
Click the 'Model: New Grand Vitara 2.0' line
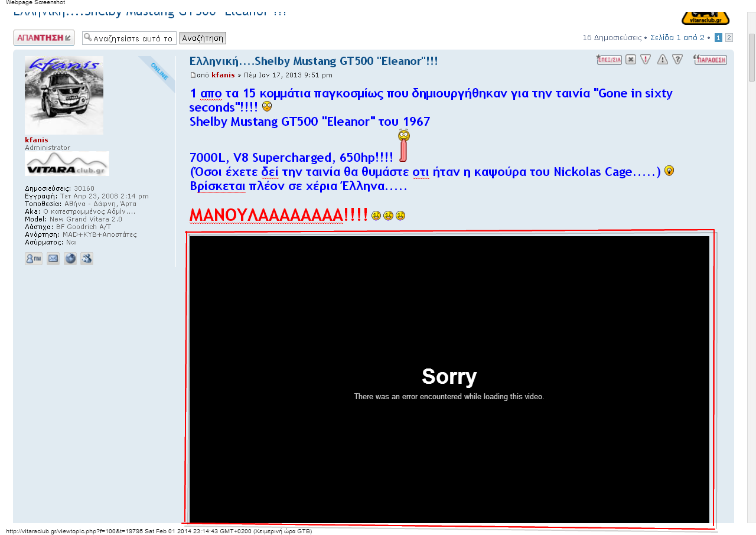pyautogui.click(x=73, y=219)
